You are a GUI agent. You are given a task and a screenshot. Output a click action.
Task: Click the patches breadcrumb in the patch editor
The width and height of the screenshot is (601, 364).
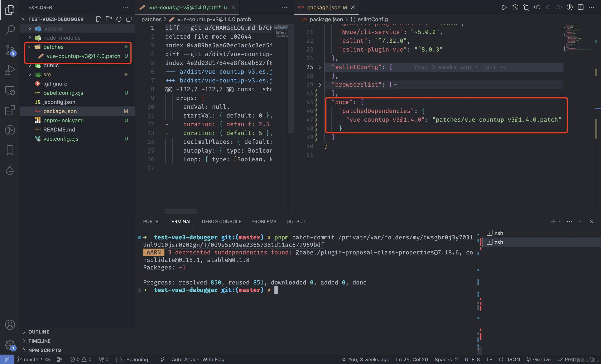point(152,19)
